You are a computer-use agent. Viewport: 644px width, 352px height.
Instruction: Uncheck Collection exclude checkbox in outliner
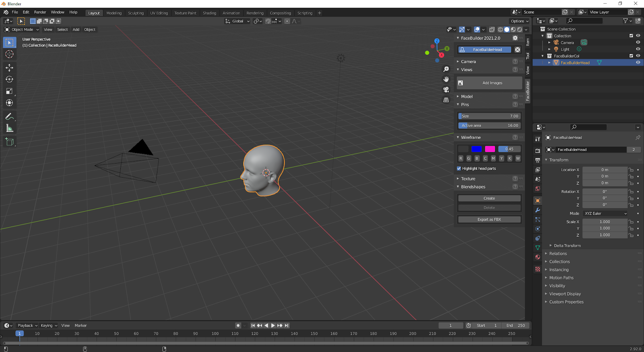tap(631, 36)
